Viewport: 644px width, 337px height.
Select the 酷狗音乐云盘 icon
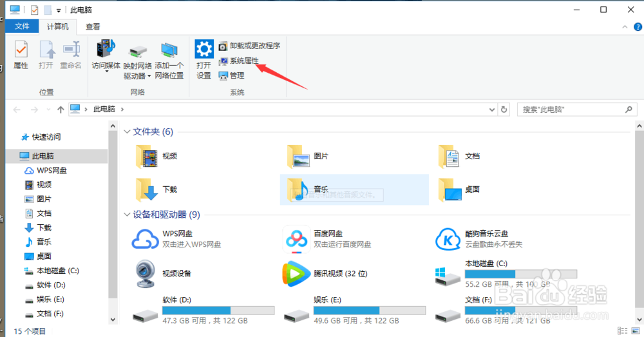(448, 239)
